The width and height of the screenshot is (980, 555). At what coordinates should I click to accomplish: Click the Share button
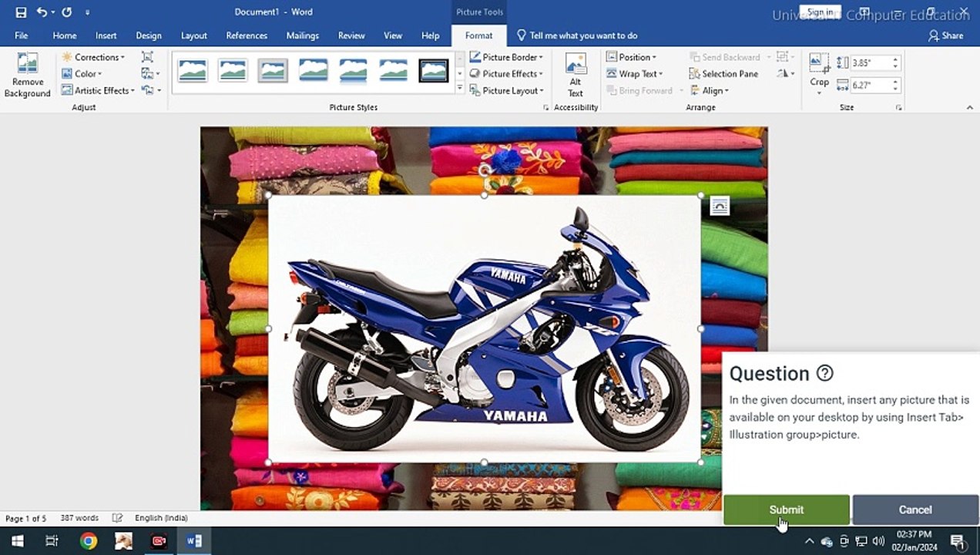click(x=946, y=35)
